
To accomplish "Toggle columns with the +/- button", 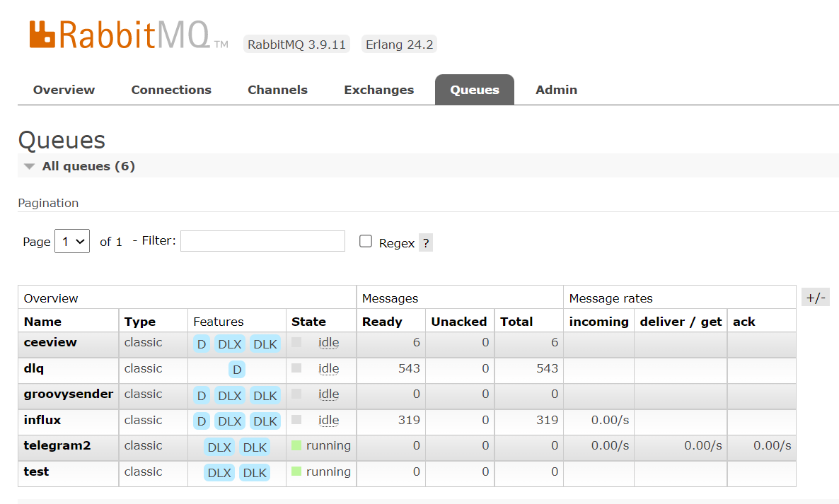I will click(x=815, y=298).
